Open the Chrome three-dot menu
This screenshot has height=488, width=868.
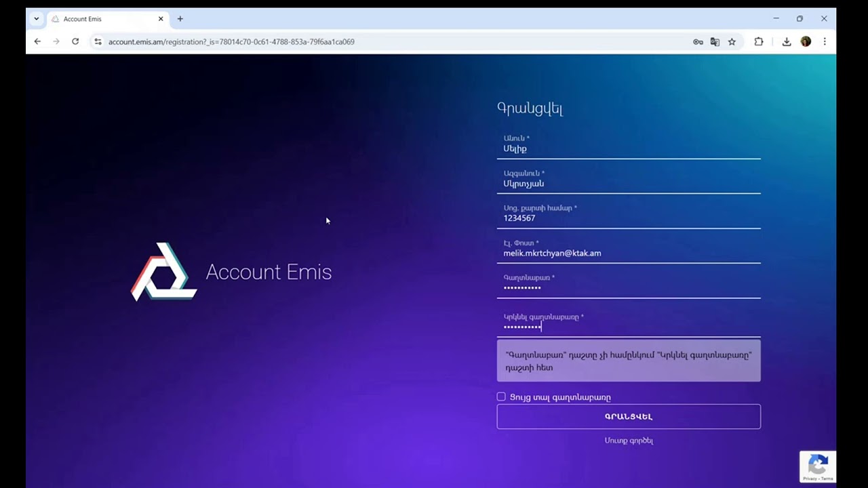(x=825, y=41)
